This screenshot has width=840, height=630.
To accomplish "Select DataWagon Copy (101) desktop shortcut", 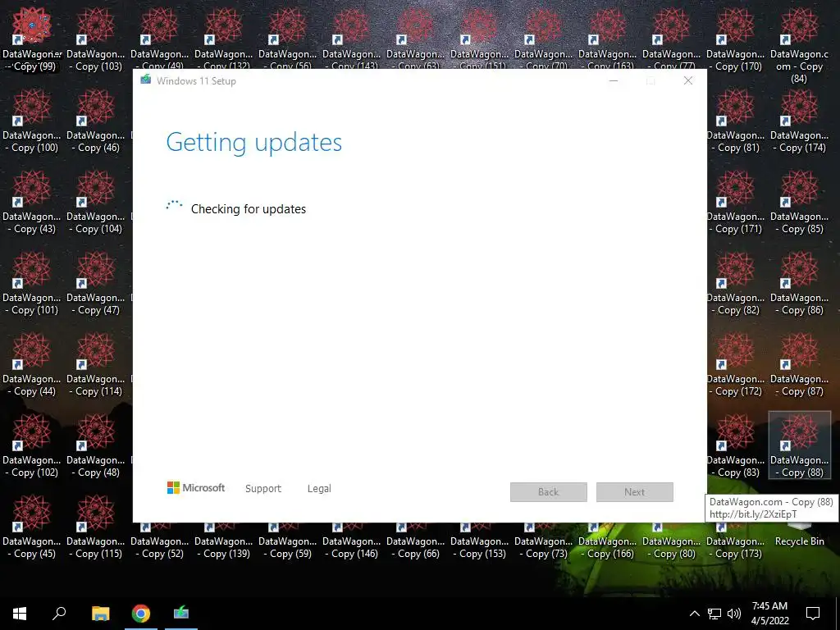I will pos(32,283).
